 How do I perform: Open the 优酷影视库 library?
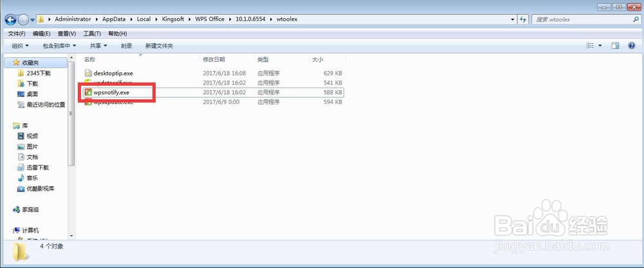[x=40, y=189]
